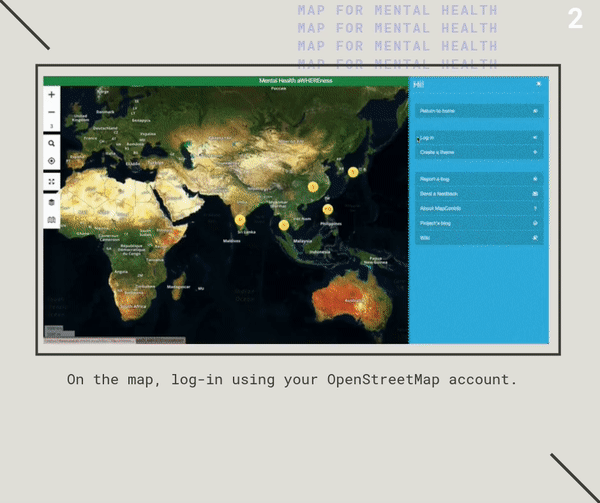Click the Hi! greeting heading
The width and height of the screenshot is (600, 503).
419,85
